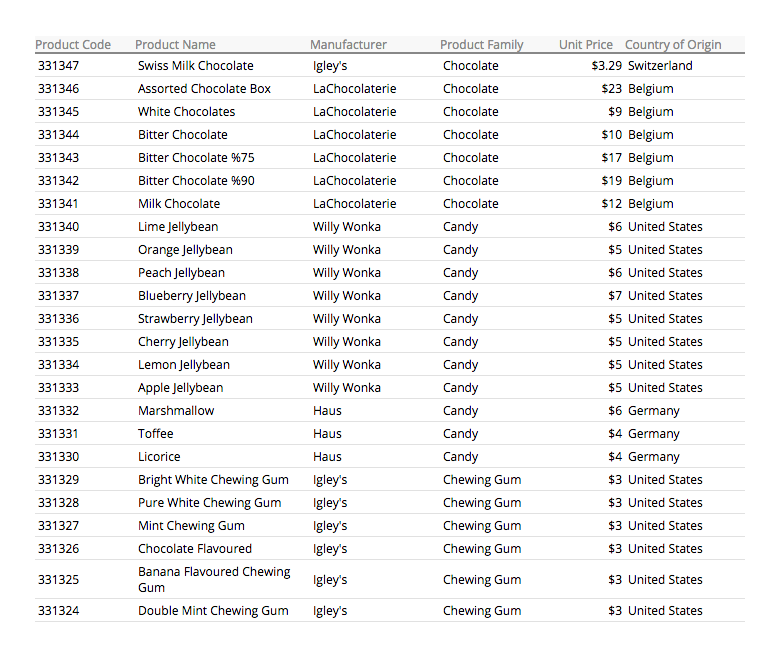Click product code 331327
This screenshot has width=760, height=663.
(x=59, y=526)
